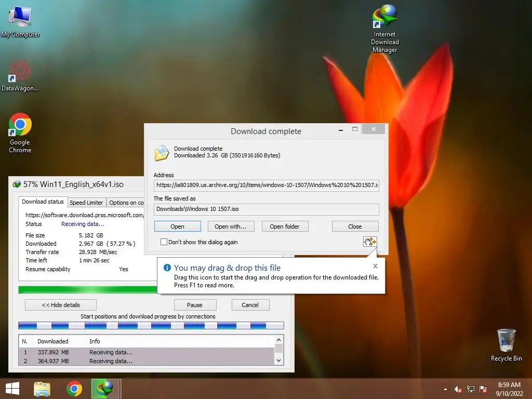Click the muted volume tray icon
Viewport: 532px width, 399px height.
point(458,389)
